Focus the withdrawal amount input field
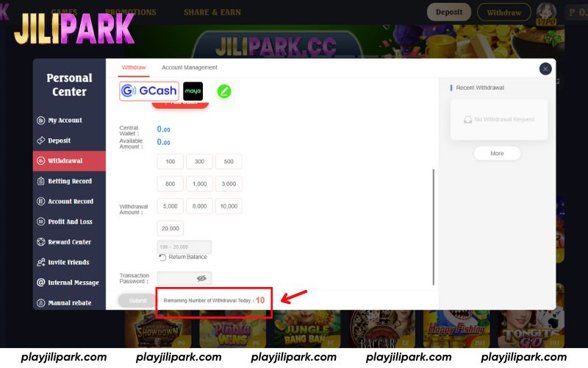This screenshot has height=368, width=588. (x=184, y=247)
